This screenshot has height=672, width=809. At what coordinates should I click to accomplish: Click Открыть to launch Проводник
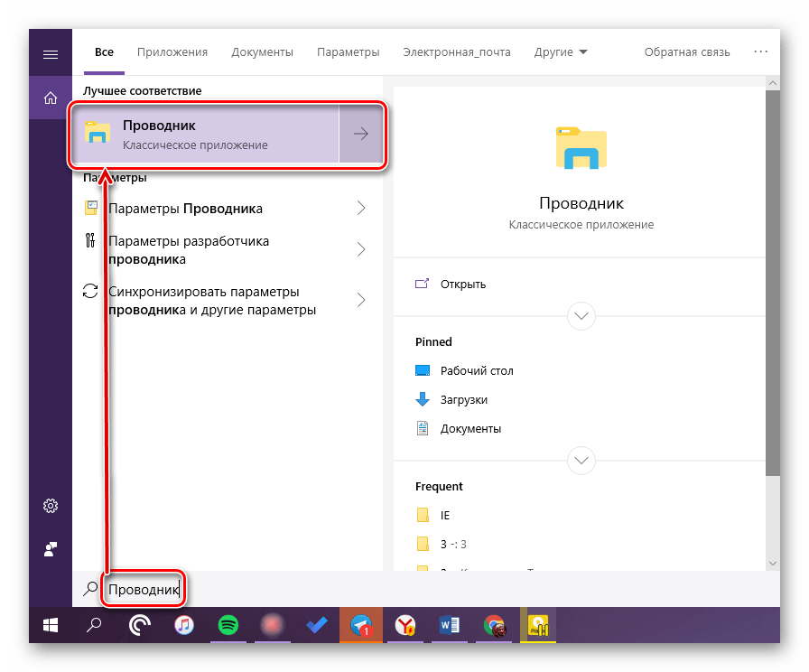[462, 284]
